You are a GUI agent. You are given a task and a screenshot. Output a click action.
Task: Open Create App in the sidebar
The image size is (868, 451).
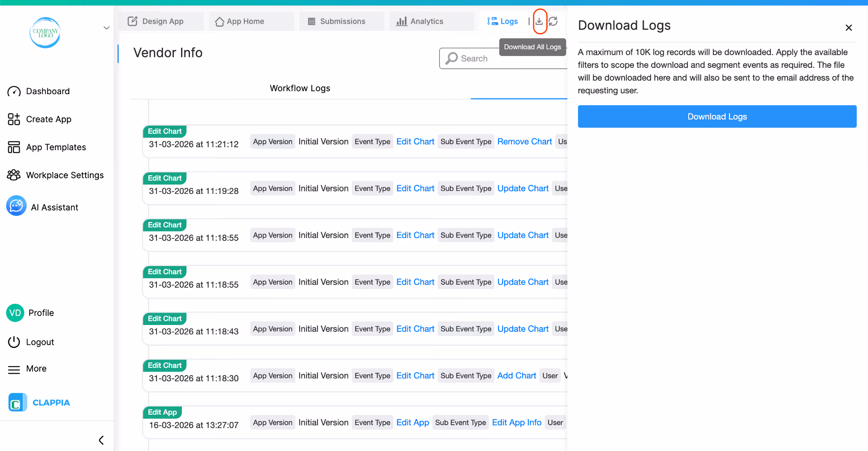point(49,119)
